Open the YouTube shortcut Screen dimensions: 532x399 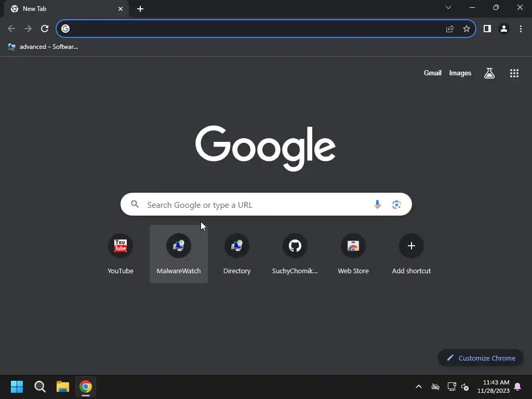pos(121,254)
